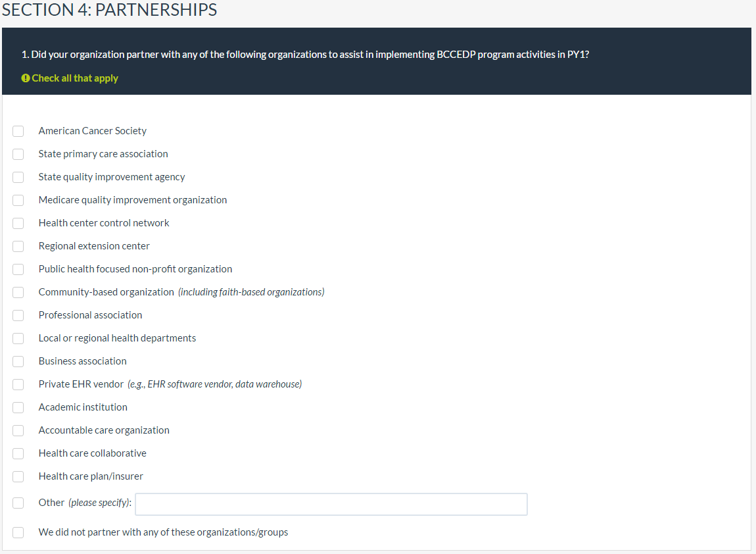Enable Medicare quality improvement organization checkbox

18,200
